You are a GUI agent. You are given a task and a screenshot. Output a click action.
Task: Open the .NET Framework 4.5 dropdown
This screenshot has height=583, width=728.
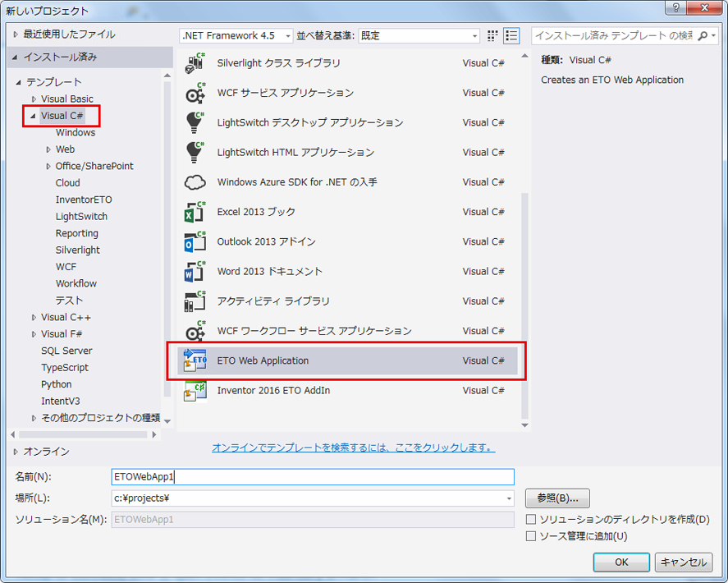pyautogui.click(x=236, y=36)
